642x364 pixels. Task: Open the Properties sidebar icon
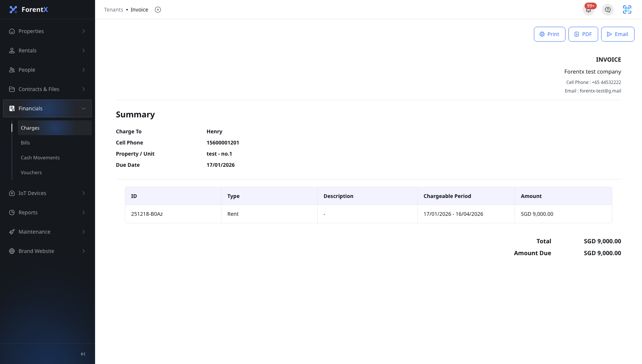(x=12, y=31)
